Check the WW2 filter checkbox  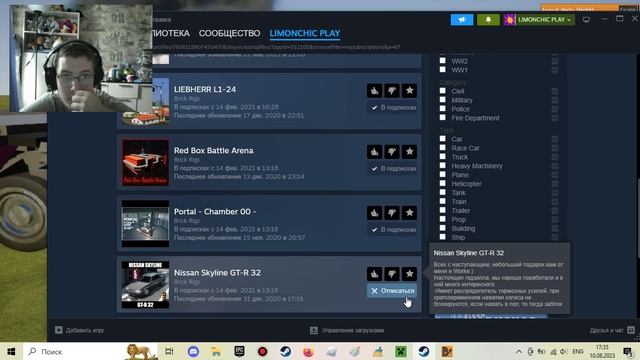[x=442, y=60]
